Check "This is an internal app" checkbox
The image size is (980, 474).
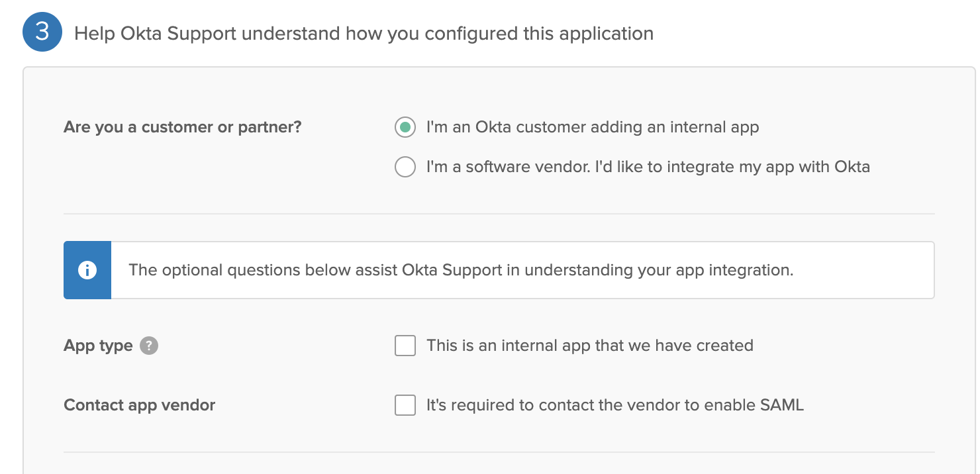[405, 346]
